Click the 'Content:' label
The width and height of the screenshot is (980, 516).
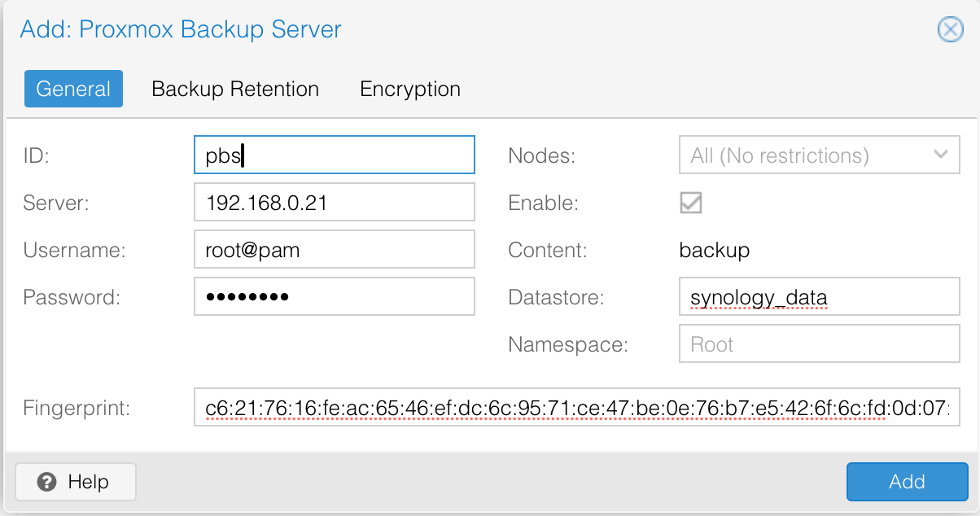click(547, 251)
